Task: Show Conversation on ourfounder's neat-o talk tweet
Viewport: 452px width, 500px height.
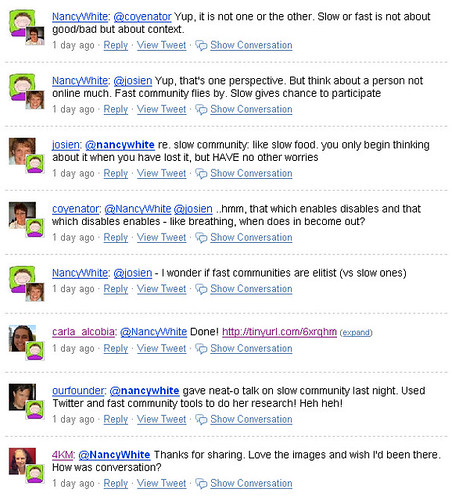Action: (251, 419)
